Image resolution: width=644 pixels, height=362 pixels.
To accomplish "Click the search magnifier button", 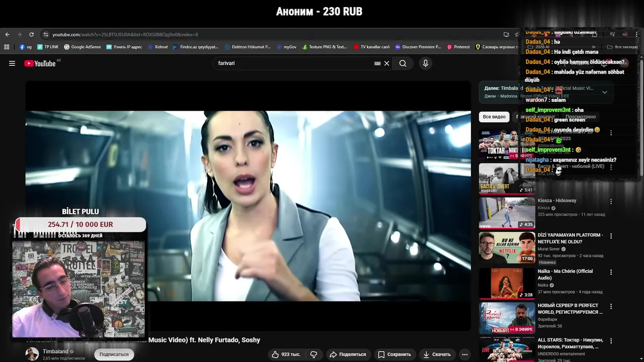I will [403, 63].
